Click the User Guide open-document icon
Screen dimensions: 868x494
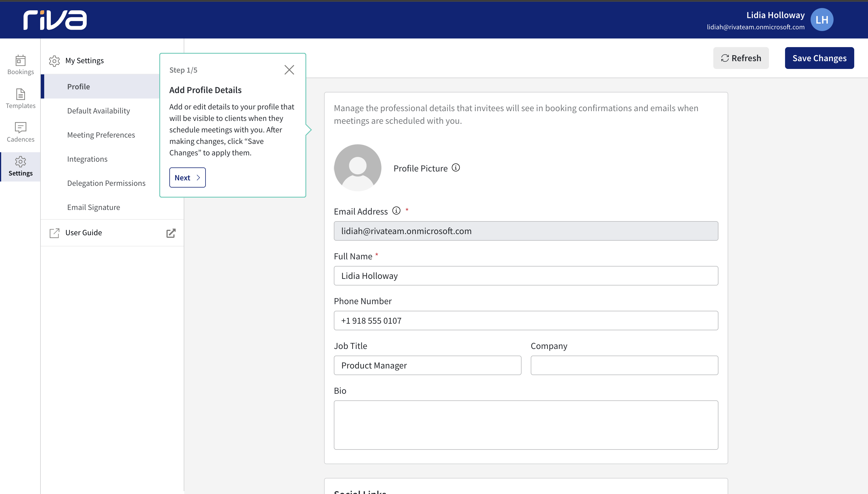(54, 233)
